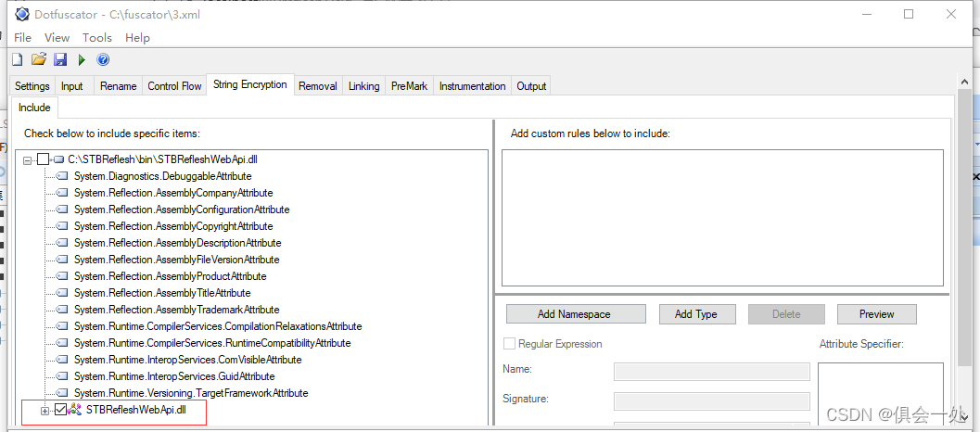This screenshot has height=432, width=980.
Task: Select System.Runtime.InteropServices.GuidAttribute row text
Action: coord(174,376)
